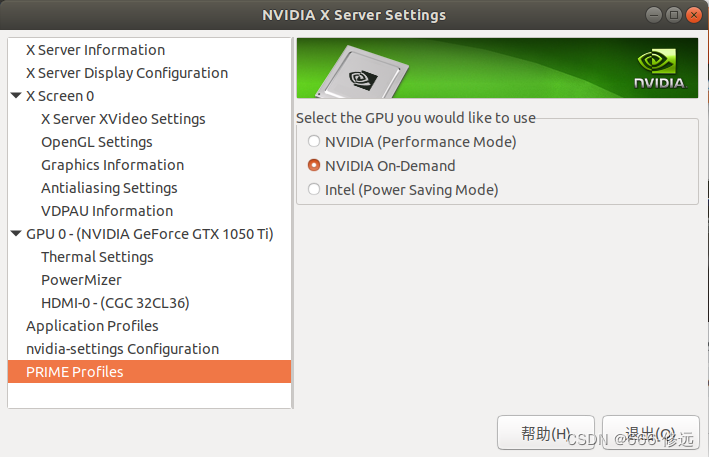709x457 pixels.
Task: Open Thermal Settings
Action: 149,257
